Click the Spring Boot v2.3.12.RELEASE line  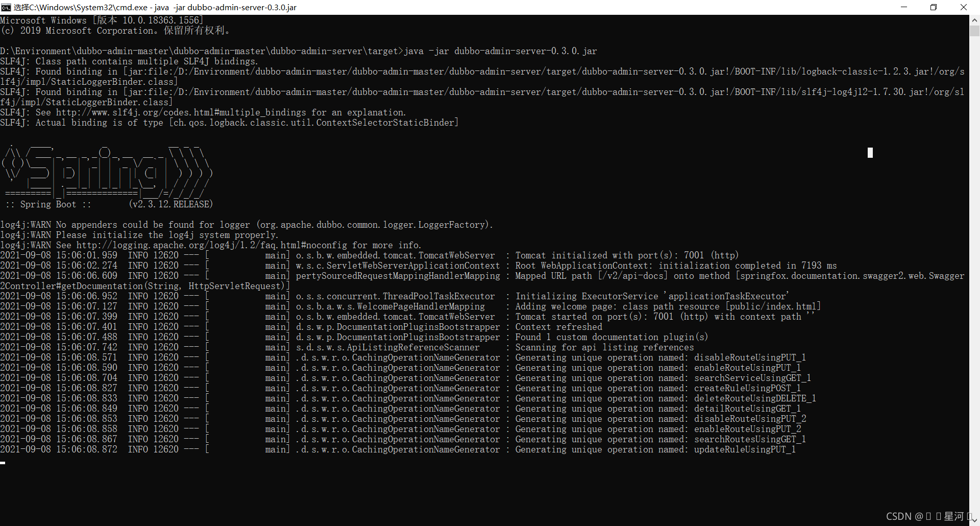[109, 204]
